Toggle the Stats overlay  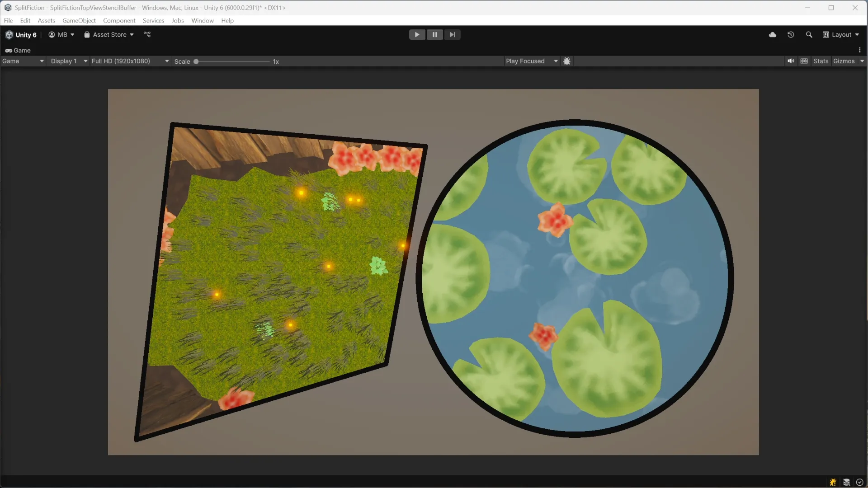(821, 61)
